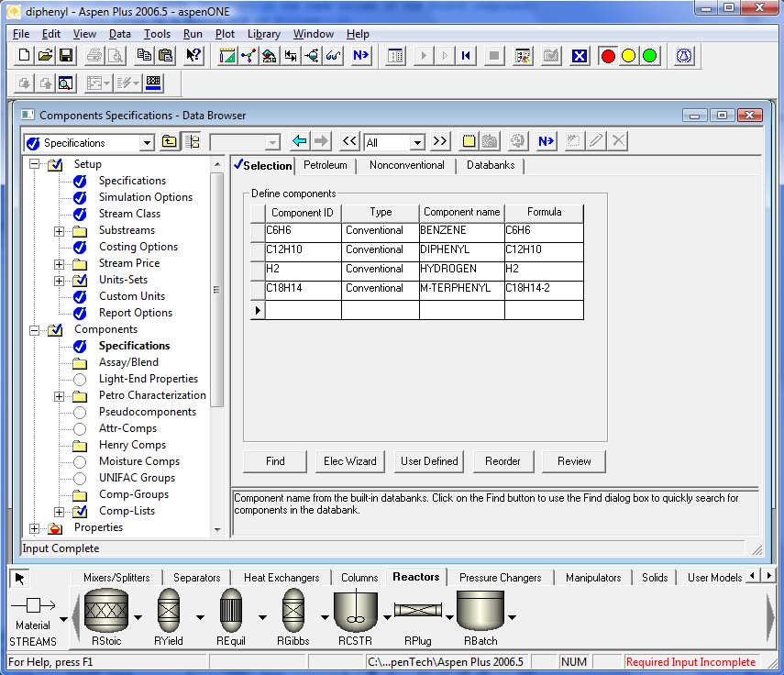The image size is (784, 675).
Task: Click the Next (N>) button in main toolbar
Action: coord(360,56)
